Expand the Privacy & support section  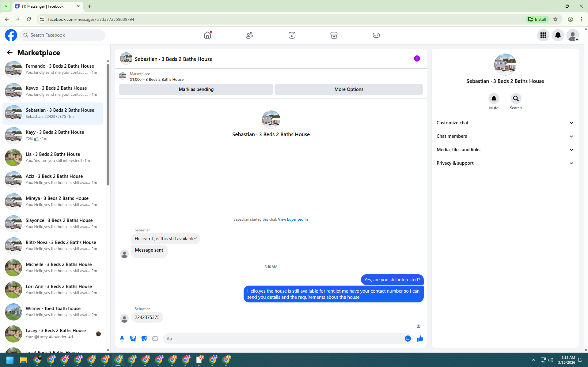[x=505, y=163]
